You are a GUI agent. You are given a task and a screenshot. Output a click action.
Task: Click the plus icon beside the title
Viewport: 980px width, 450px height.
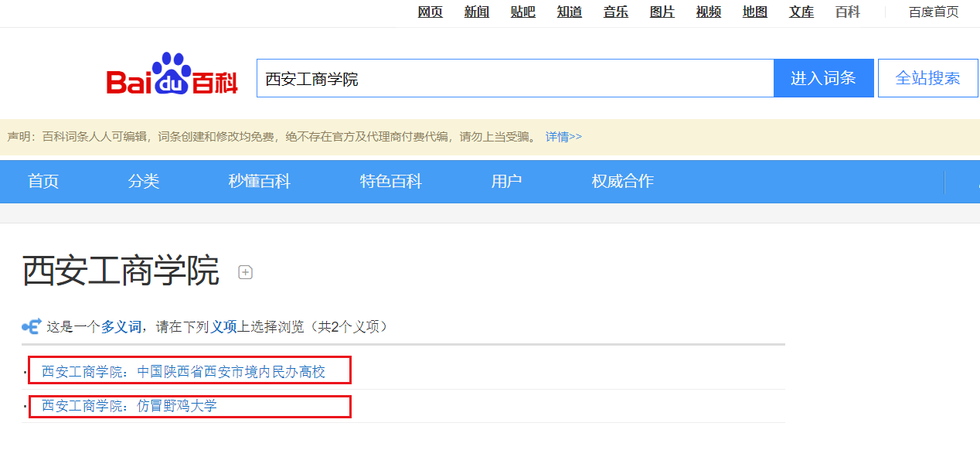point(246,272)
